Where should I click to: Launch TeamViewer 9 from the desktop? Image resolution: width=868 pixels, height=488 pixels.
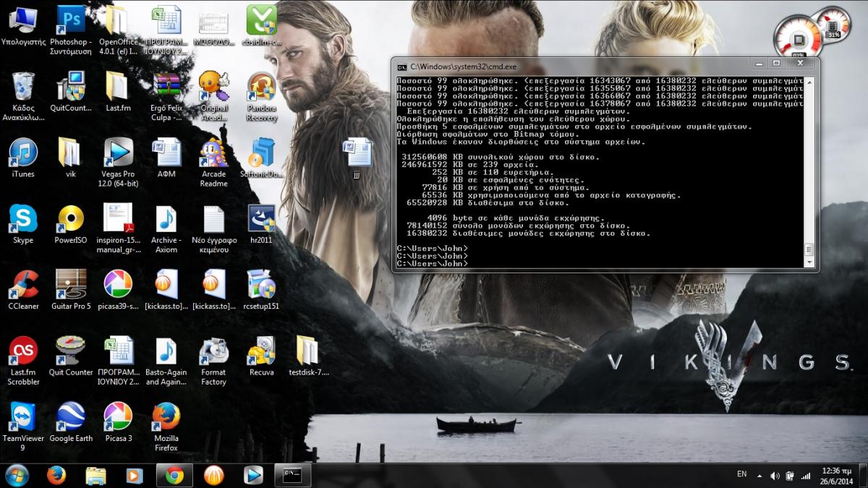click(23, 416)
